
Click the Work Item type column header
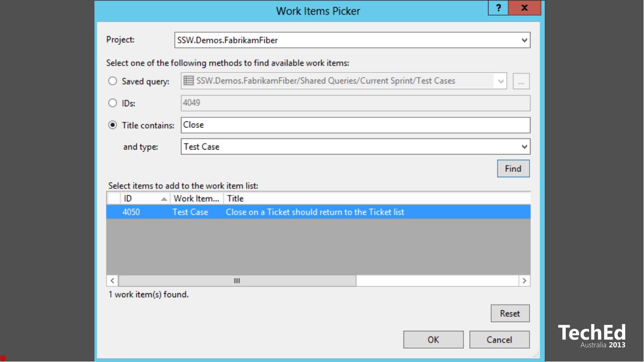[197, 199]
